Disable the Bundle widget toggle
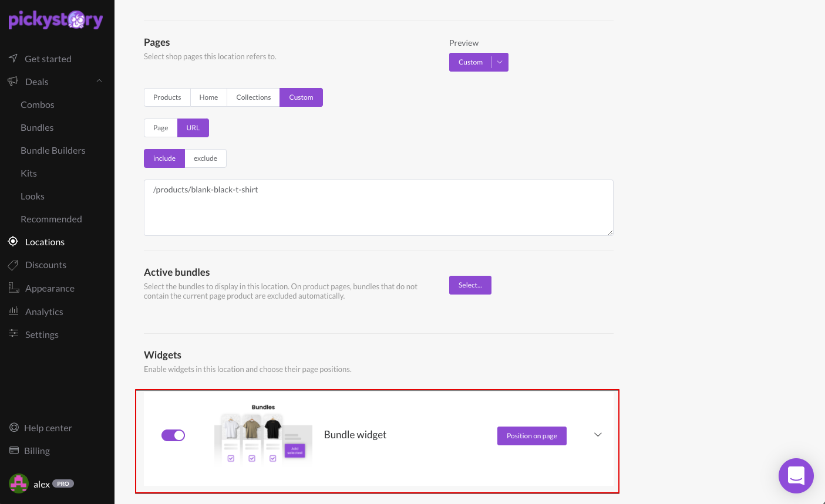 173,435
